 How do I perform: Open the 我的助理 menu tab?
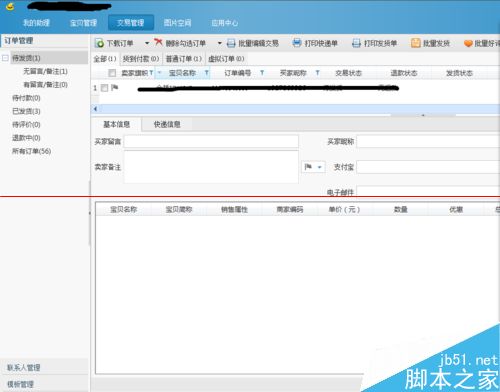[36, 23]
